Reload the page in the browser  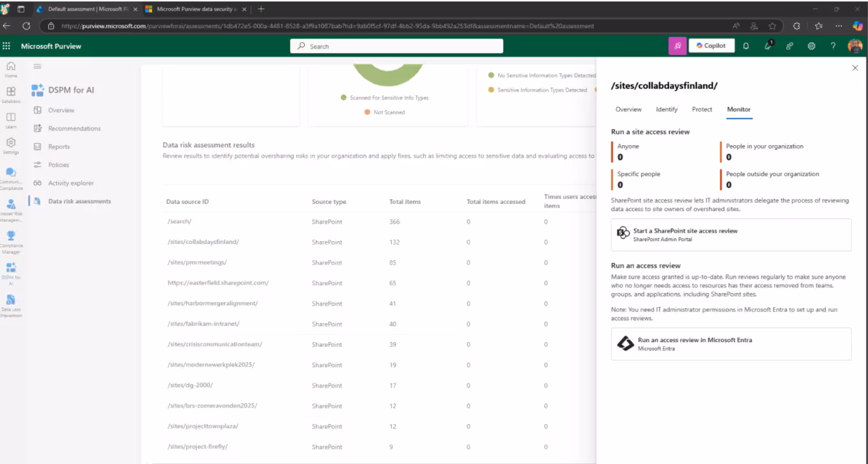[27, 25]
